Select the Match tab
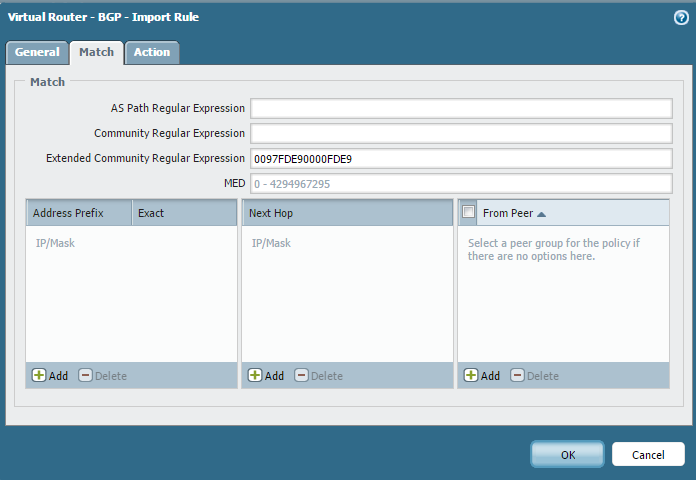The height and width of the screenshot is (480, 696). (x=96, y=52)
